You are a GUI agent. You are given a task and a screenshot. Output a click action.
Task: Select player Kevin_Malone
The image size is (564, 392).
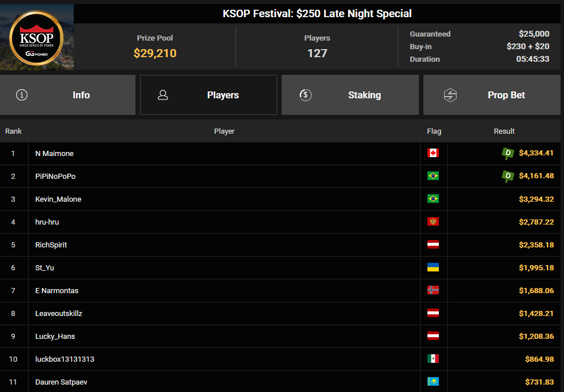(58, 199)
